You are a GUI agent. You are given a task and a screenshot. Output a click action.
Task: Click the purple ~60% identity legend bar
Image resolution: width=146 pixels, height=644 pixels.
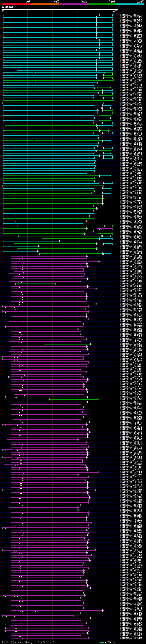(73, 4)
